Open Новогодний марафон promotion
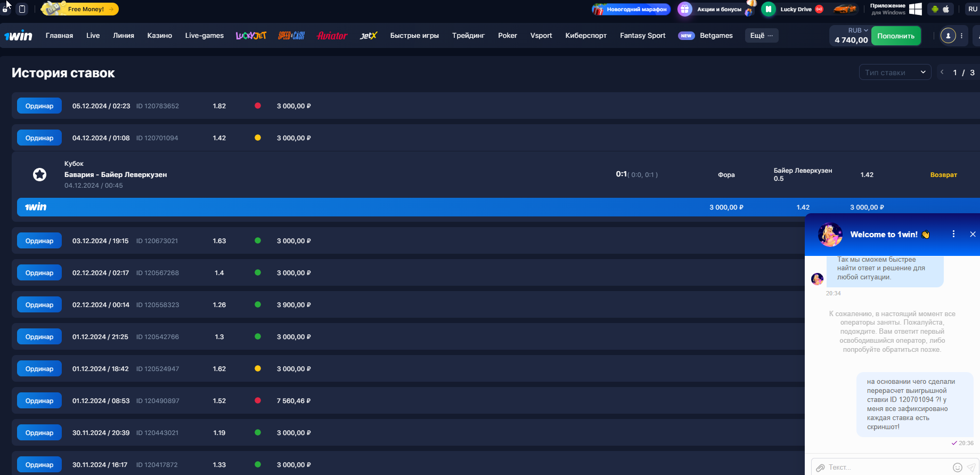980x475 pixels. pos(631,9)
